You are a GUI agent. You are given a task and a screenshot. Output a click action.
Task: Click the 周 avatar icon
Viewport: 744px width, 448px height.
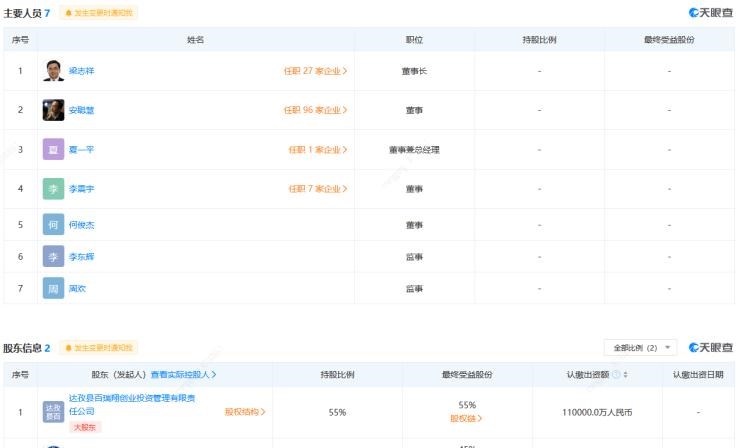point(53,288)
